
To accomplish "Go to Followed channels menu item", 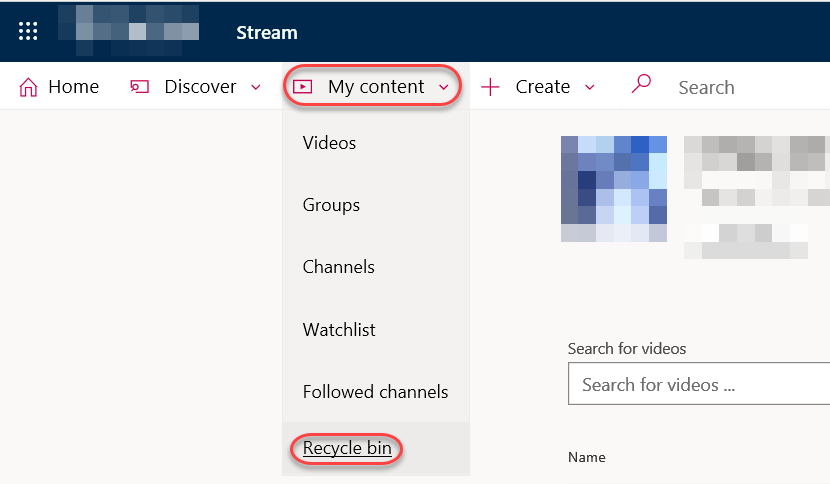I will 375,392.
